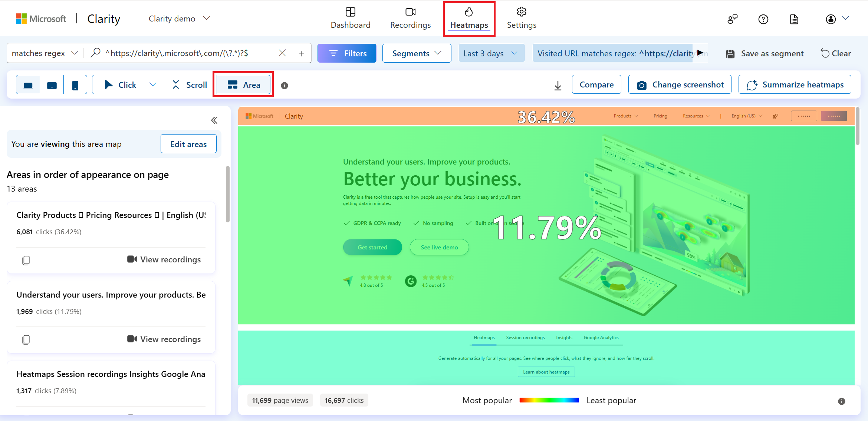View recordings for the 6,081 clicks area
The image size is (868, 421).
164,260
